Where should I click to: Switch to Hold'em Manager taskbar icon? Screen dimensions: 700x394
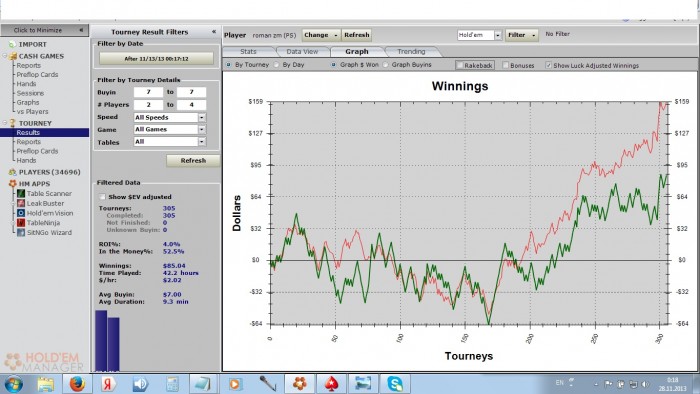pyautogui.click(x=300, y=384)
